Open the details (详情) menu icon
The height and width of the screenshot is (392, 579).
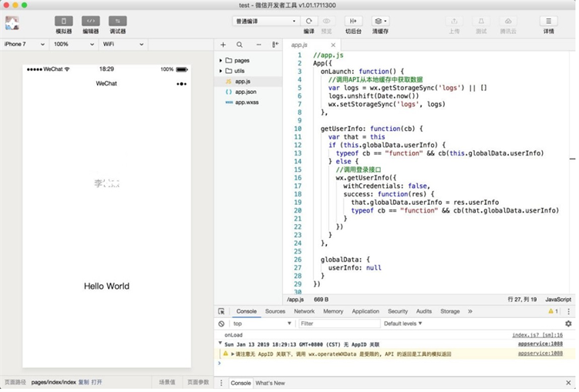[x=548, y=21]
